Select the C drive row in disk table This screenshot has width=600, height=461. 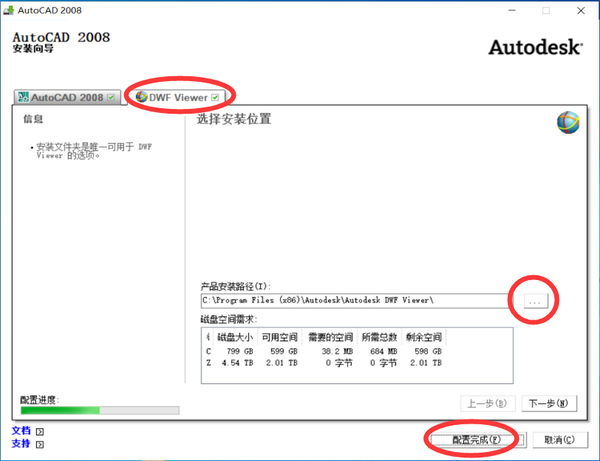click(324, 351)
